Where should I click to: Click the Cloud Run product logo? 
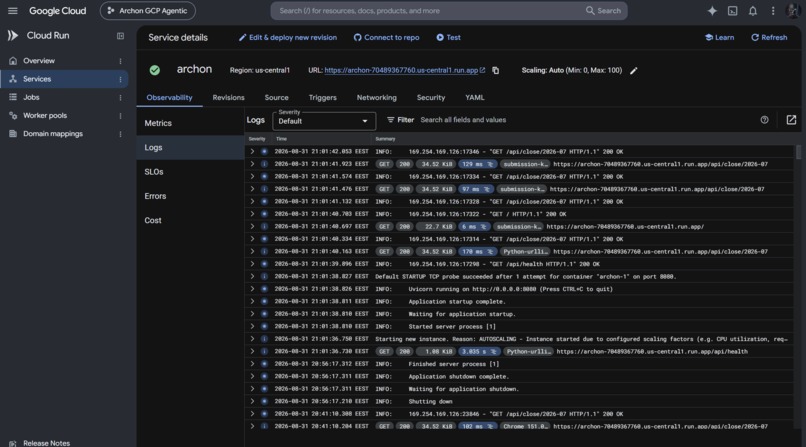click(13, 35)
